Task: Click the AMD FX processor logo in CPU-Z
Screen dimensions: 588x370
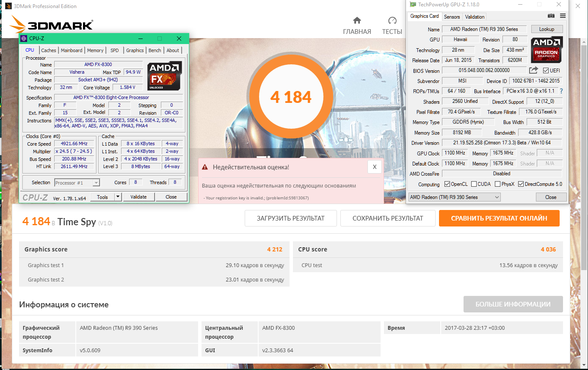Action: (x=165, y=76)
